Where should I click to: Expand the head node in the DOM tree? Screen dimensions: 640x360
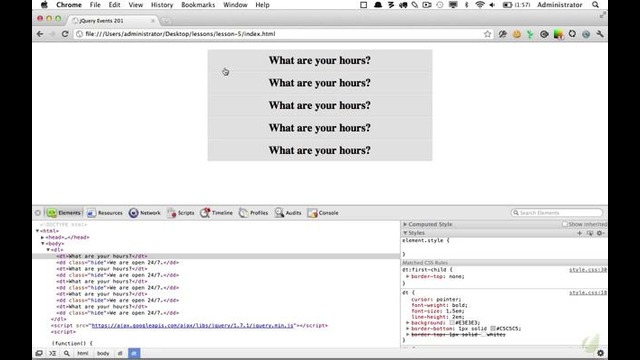[42, 237]
